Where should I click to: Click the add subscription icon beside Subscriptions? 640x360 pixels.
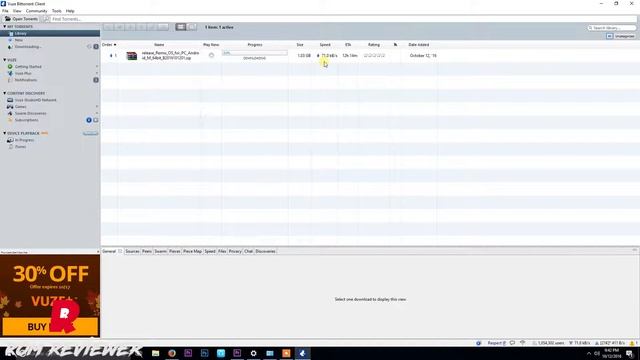tap(96, 120)
